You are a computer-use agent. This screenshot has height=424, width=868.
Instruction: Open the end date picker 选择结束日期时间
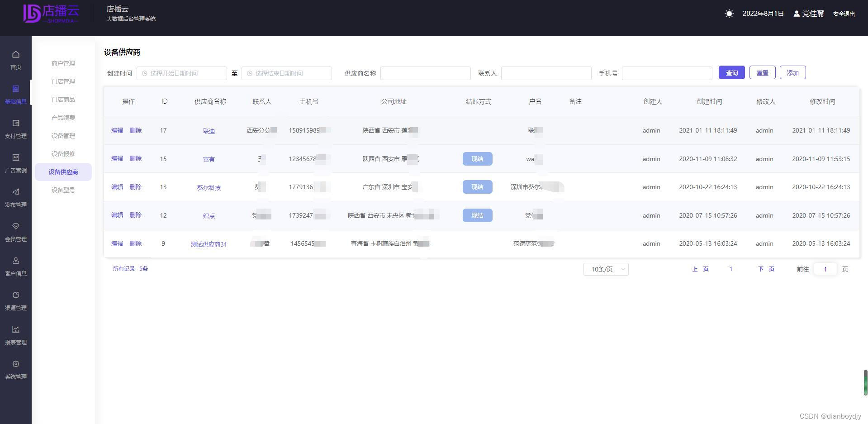pyautogui.click(x=287, y=73)
